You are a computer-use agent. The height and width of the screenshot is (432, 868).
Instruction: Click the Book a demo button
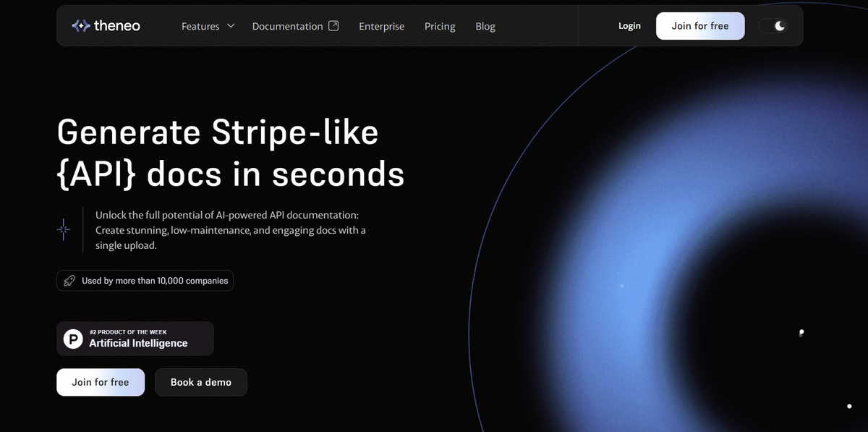(201, 382)
